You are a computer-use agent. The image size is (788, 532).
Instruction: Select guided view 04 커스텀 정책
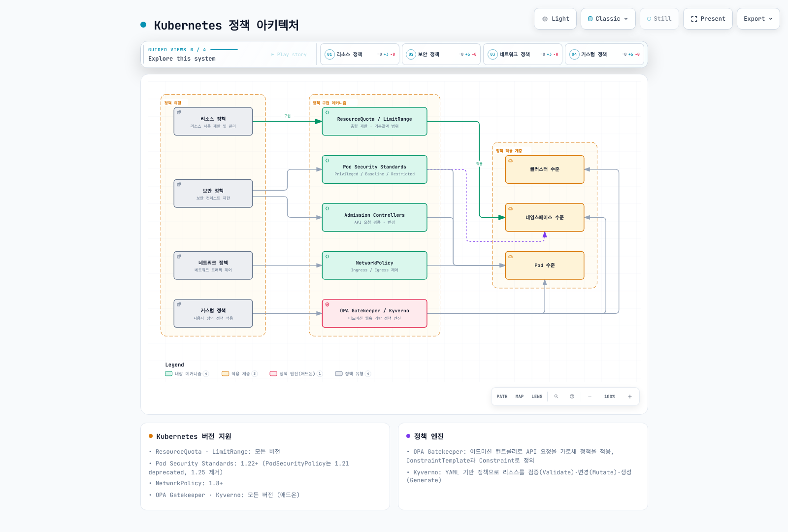tap(604, 54)
